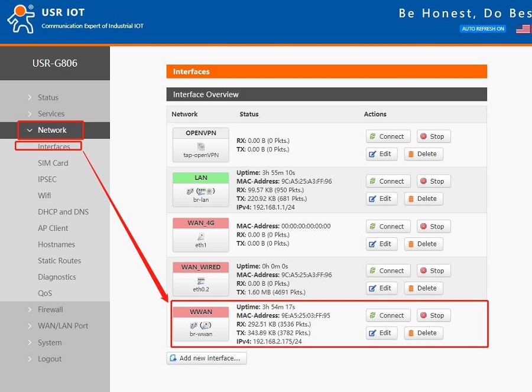The image size is (532, 392).
Task: Click the OPENVPN network name label
Action: (201, 133)
